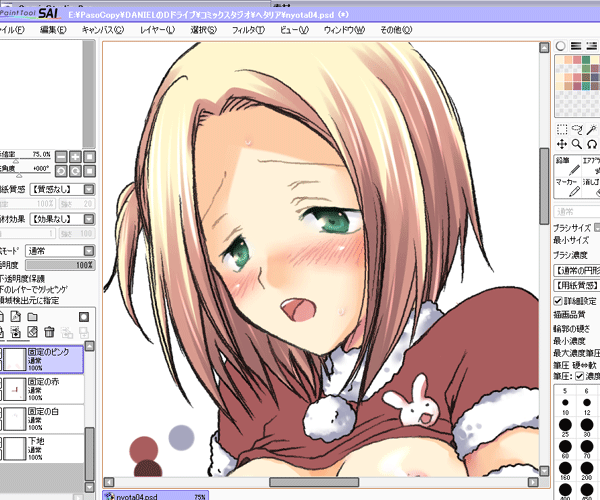This screenshot has width=600, height=500.
Task: Open the layer blend mode 通常 dropdown
Action: point(60,251)
